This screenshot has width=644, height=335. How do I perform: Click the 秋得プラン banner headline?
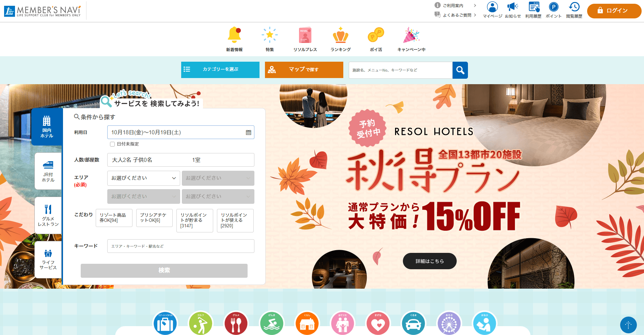[433, 170]
